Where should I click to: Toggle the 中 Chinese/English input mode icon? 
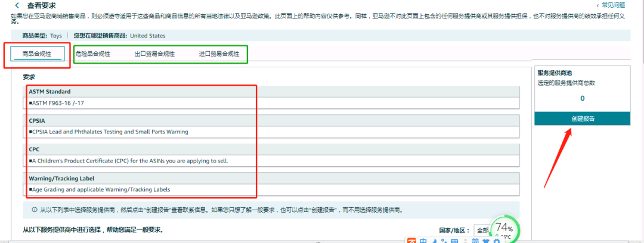pos(423,241)
